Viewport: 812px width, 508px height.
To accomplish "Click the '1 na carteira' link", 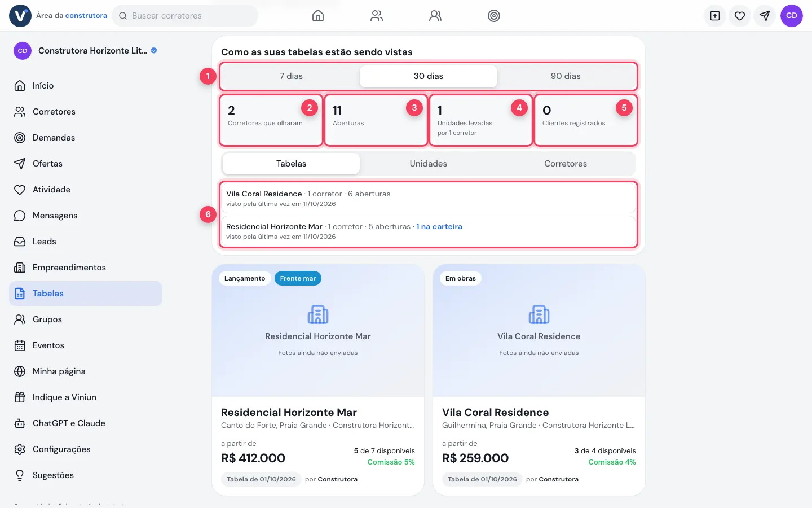I will coord(439,226).
